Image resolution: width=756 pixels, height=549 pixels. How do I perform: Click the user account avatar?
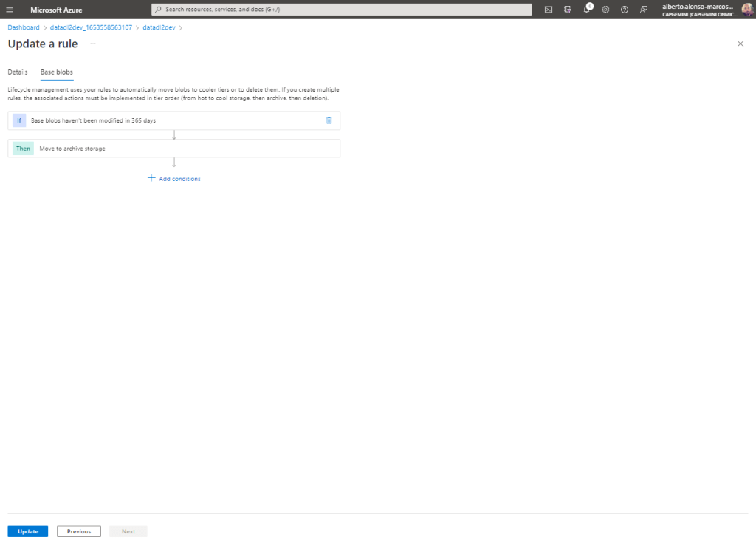(746, 10)
